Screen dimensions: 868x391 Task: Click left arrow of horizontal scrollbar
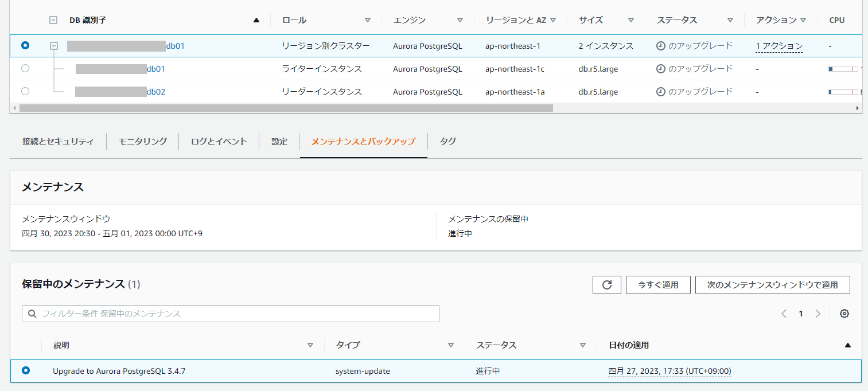coord(14,108)
